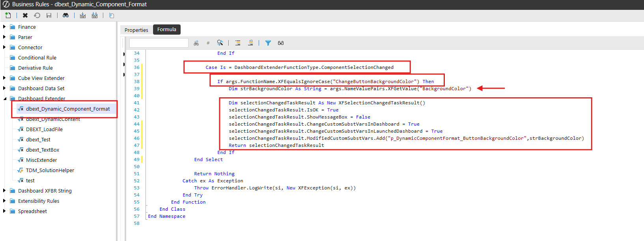Open the MiscExtender business rule

coord(41,160)
